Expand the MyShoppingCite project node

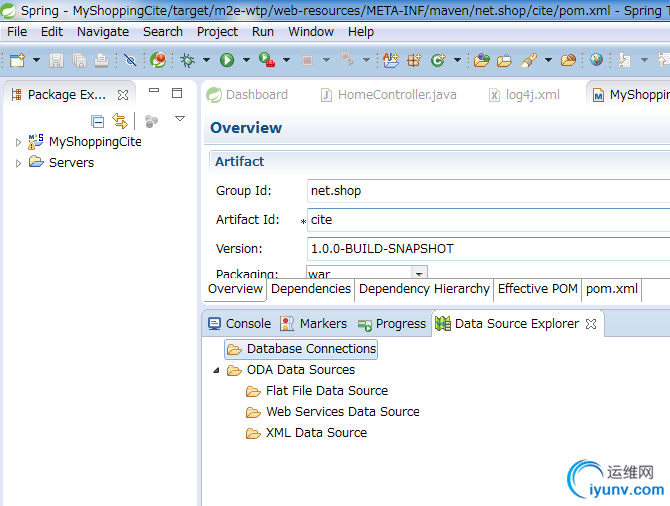coord(18,142)
